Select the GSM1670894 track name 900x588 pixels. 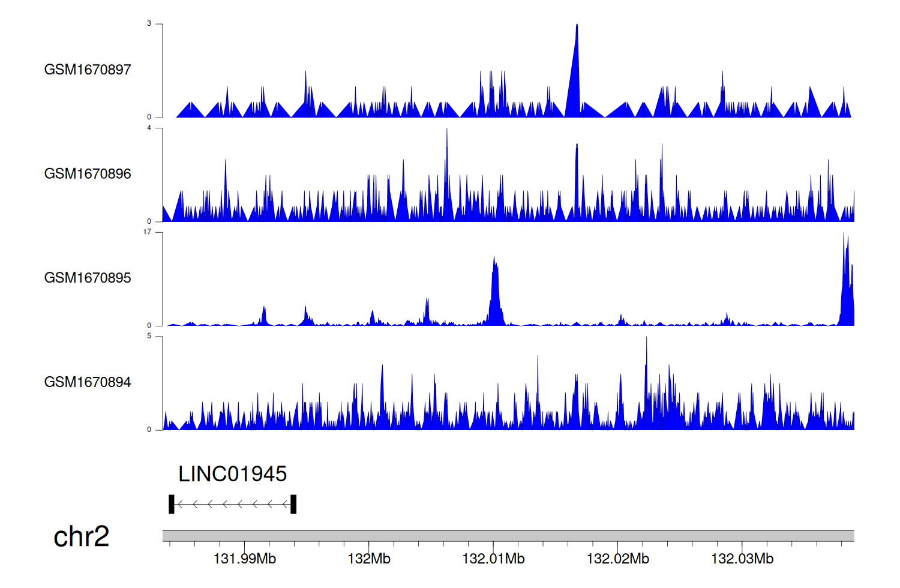click(88, 382)
